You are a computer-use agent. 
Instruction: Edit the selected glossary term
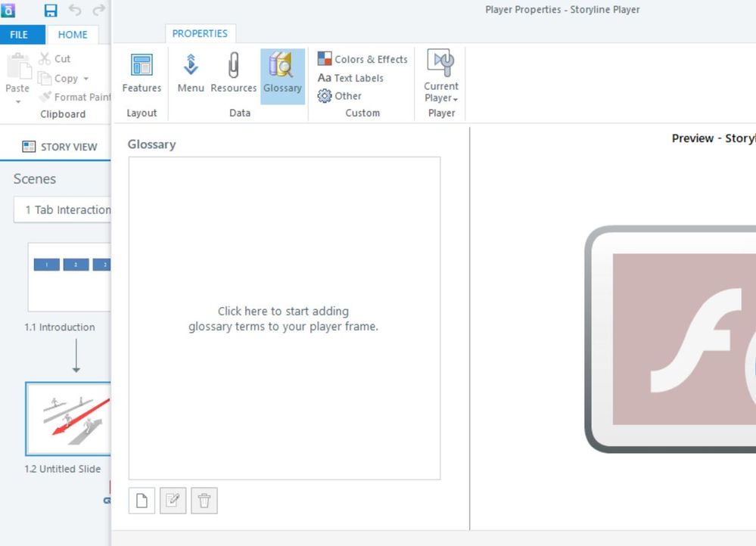pos(173,501)
